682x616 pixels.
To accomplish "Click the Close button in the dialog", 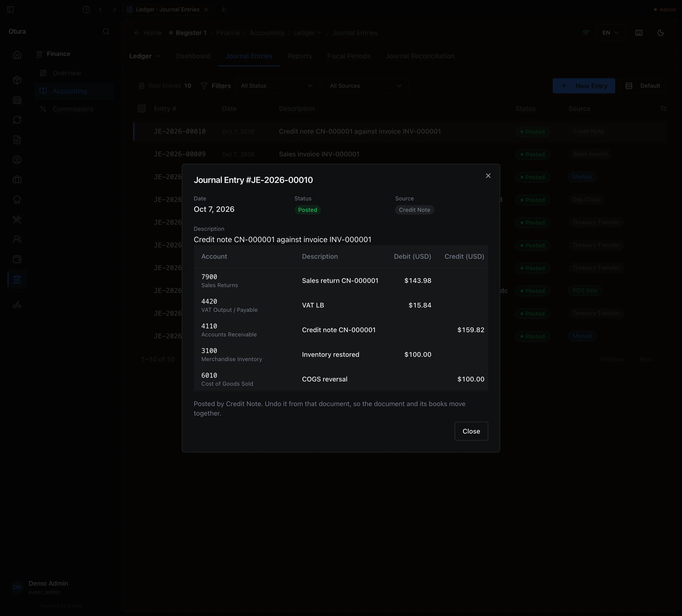I will tap(471, 431).
